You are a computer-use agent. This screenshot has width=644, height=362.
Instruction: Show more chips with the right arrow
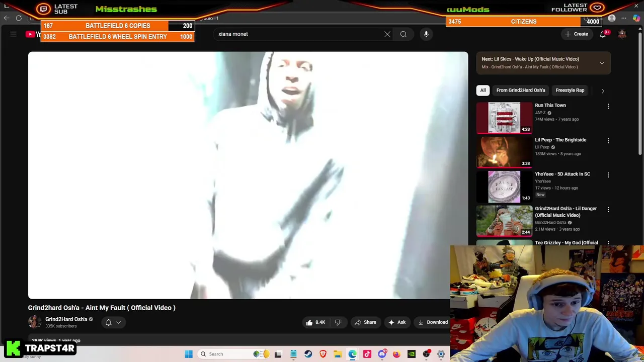coord(603,91)
